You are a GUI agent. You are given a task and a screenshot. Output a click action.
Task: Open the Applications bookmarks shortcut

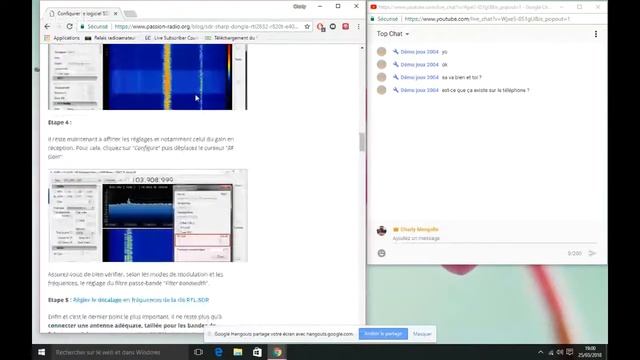62,38
